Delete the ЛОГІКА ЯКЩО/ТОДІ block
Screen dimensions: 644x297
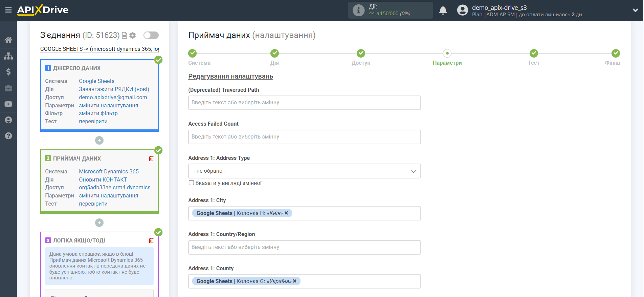[x=151, y=240]
